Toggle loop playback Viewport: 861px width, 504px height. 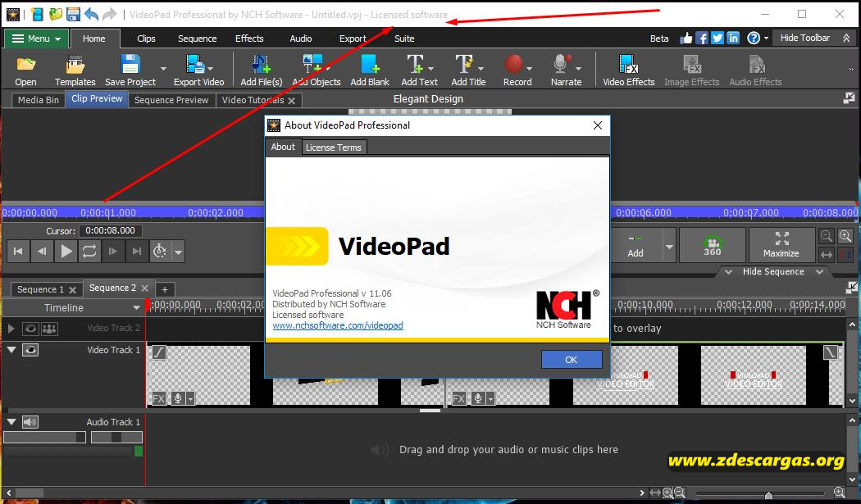tap(89, 252)
